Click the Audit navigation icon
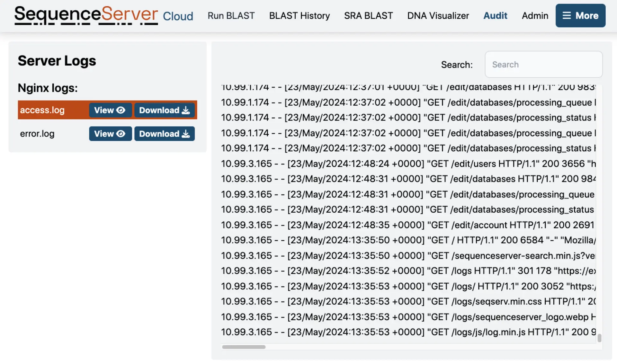Viewport: 617px width, 364px height. coord(495,15)
